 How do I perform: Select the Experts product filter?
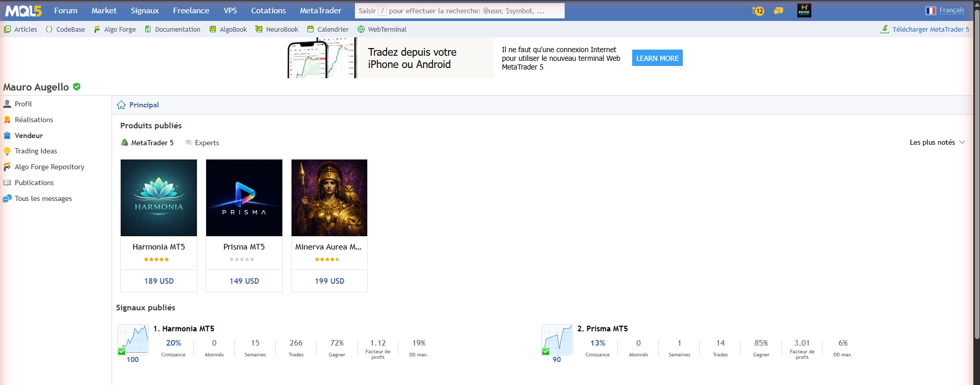pos(202,143)
